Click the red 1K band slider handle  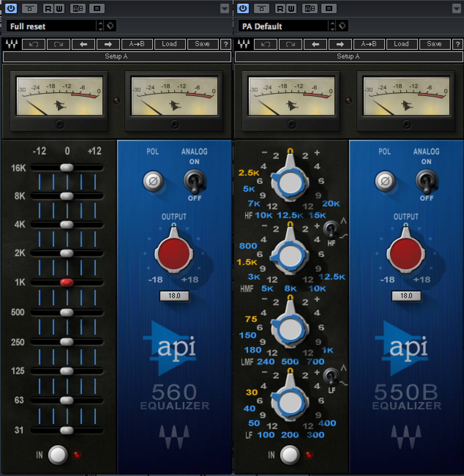click(67, 282)
